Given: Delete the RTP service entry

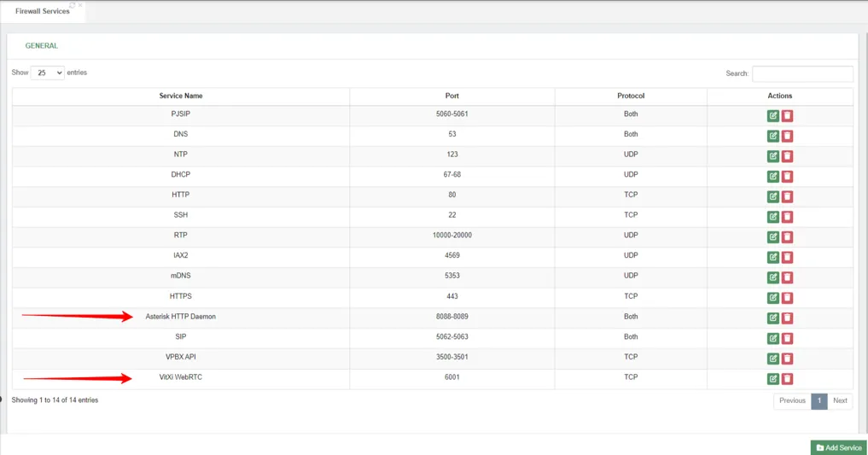Looking at the screenshot, I should coord(787,237).
